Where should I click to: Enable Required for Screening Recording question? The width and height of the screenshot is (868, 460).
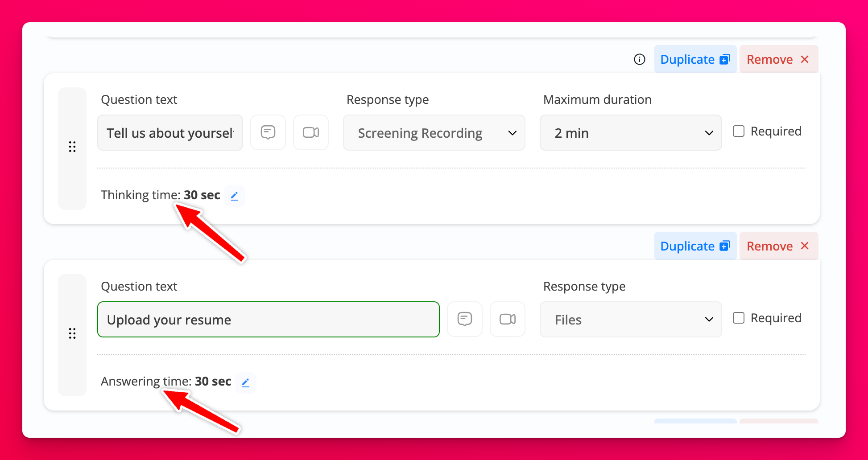[x=739, y=131]
